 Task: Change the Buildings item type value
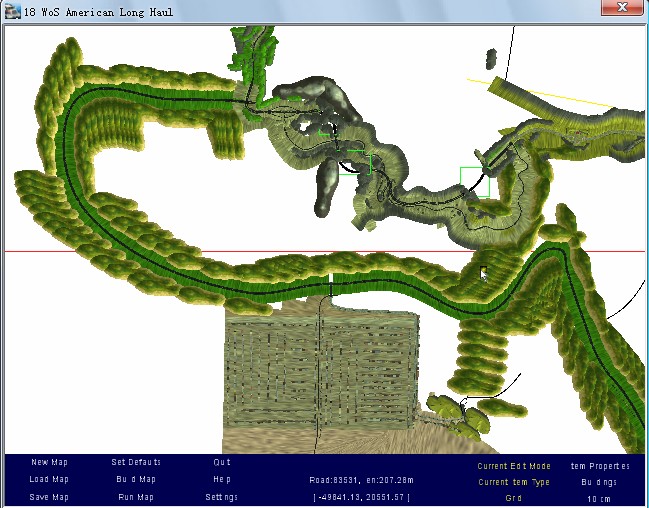coord(600,482)
